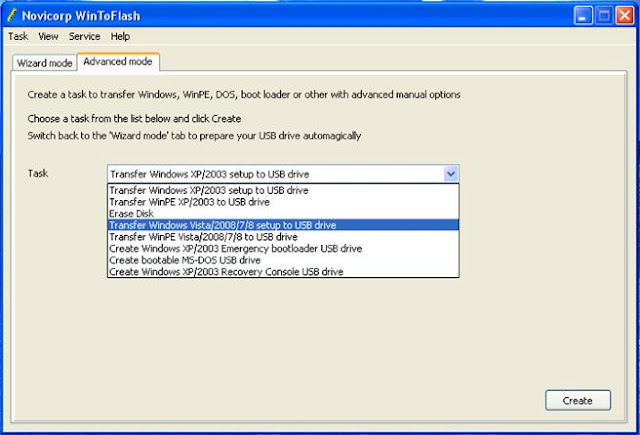This screenshot has height=435, width=640.
Task: Close the Novicorp WinToFlash window
Action: [x=624, y=16]
